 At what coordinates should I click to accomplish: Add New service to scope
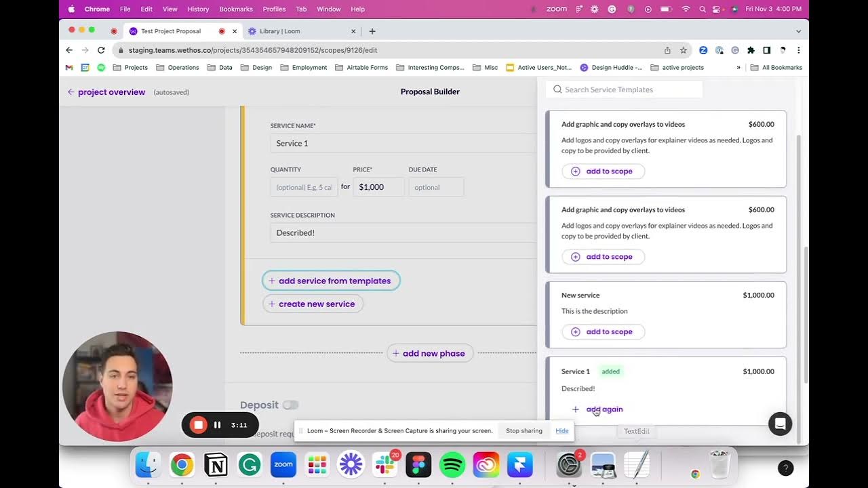pyautogui.click(x=603, y=331)
